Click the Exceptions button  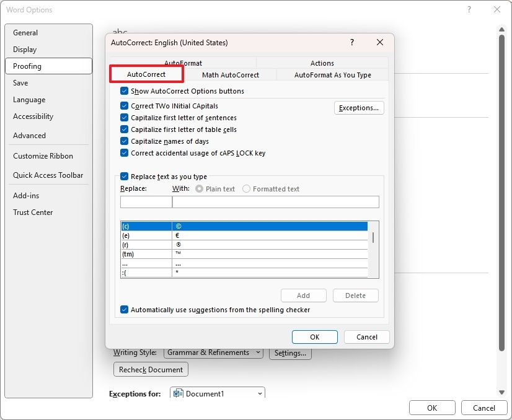tap(359, 107)
